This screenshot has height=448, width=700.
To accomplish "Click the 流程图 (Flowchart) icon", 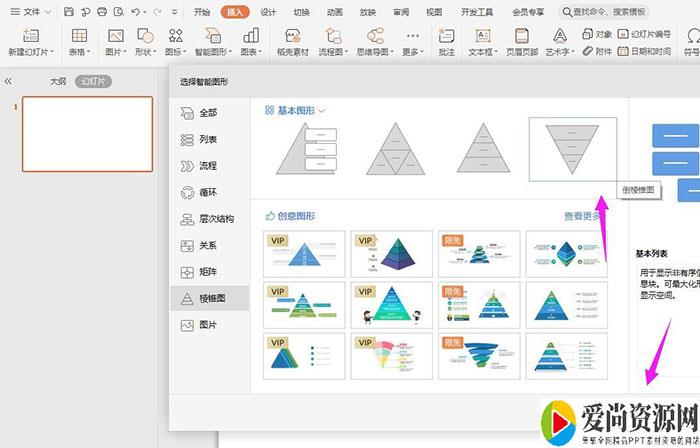I will [330, 37].
